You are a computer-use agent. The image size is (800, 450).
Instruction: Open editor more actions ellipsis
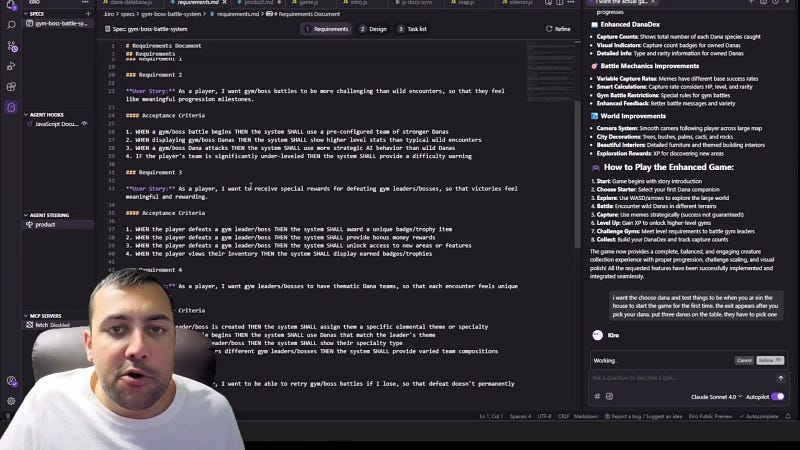click(x=571, y=3)
